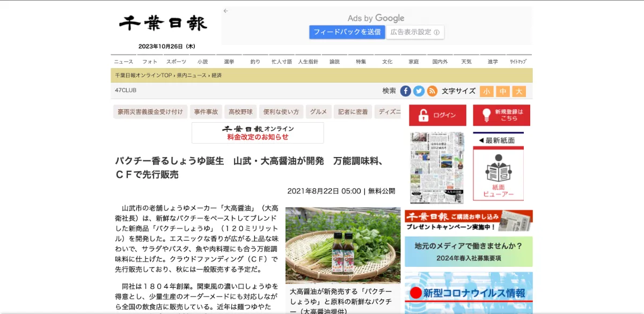The image size is (644, 314).
Task: Open 地元のメディアで働きませんか banner
Action: [469, 252]
